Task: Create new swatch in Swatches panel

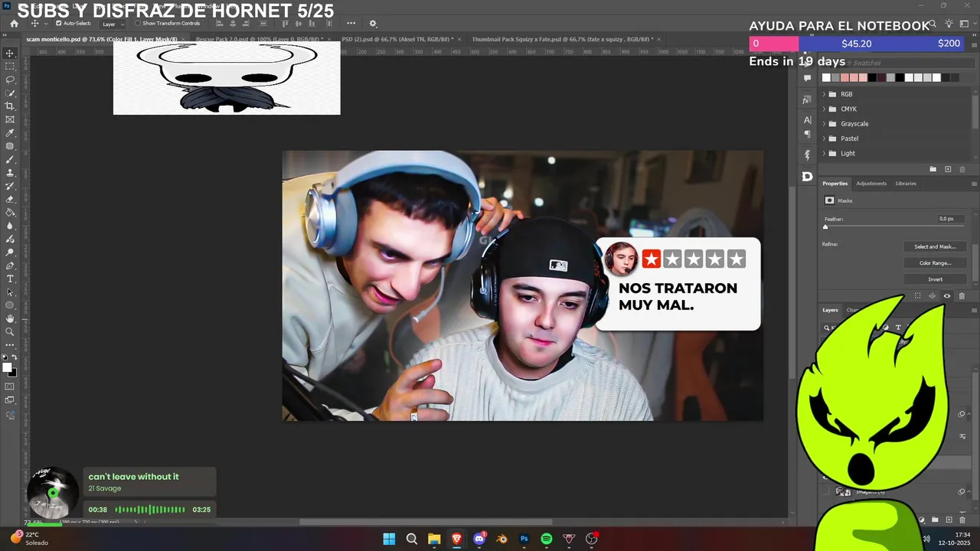Action: tap(948, 169)
